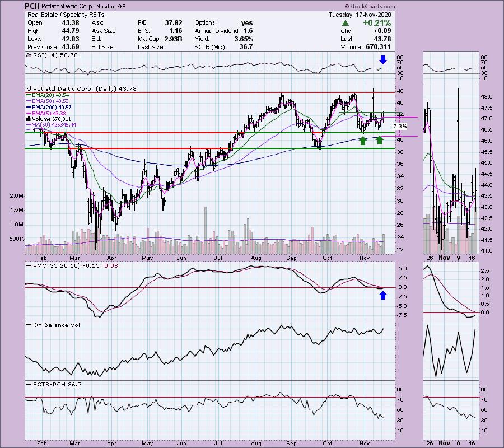Click the 'SCTR-PCH 36.7' panel label
Screen dimensions: 504x448
(x=57, y=384)
